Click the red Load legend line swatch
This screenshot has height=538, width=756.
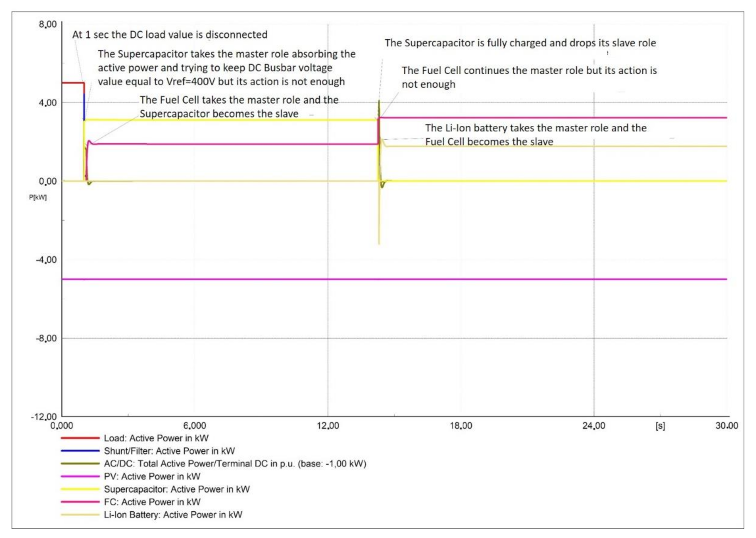tap(80, 438)
